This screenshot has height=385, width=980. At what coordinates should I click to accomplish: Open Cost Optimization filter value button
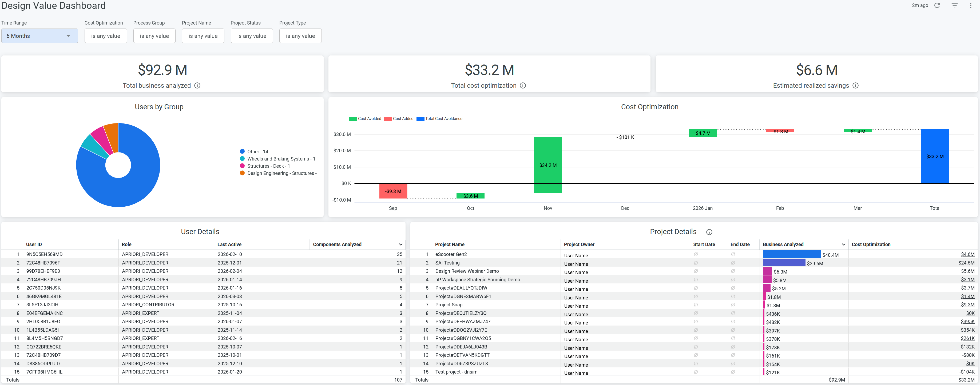(105, 36)
